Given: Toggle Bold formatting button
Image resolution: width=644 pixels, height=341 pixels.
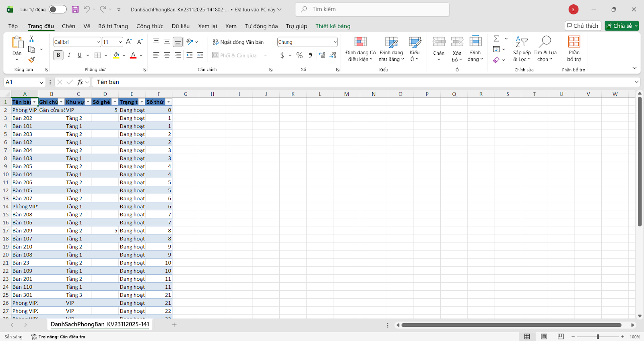Looking at the screenshot, I should (58, 55).
